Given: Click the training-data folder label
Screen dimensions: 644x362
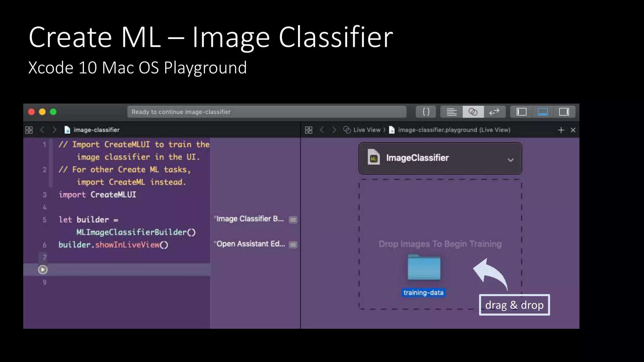Looking at the screenshot, I should [x=423, y=293].
